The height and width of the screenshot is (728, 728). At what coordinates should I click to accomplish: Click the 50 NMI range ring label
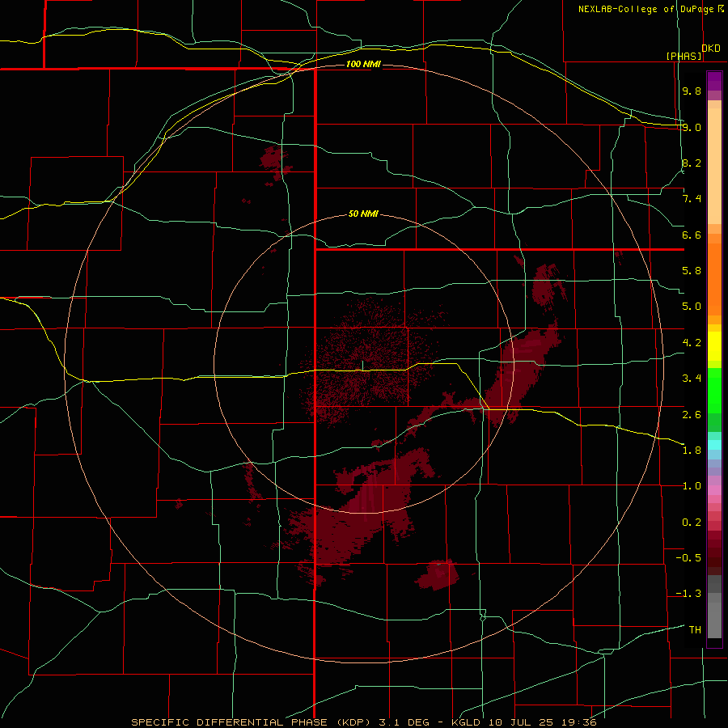(x=363, y=214)
